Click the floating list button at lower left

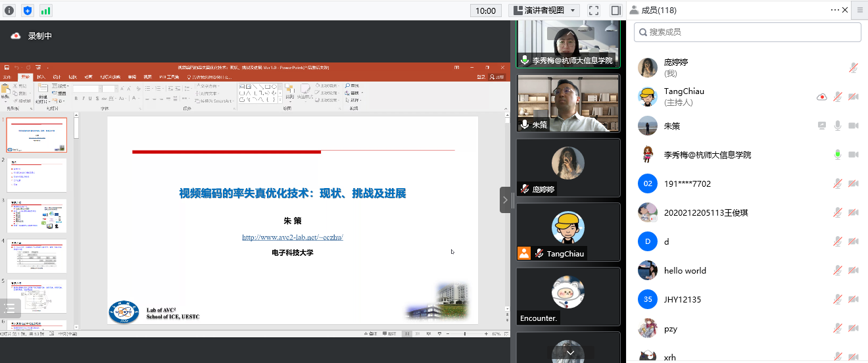[x=10, y=308]
